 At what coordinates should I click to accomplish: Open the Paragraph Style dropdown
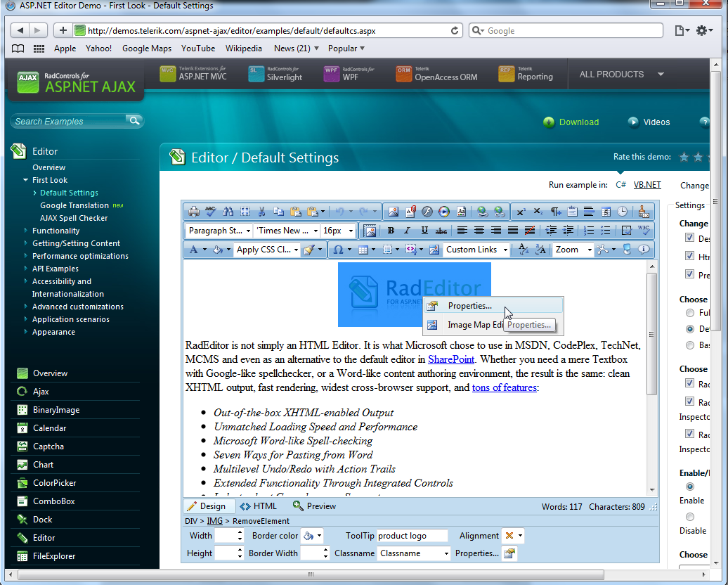pos(219,231)
